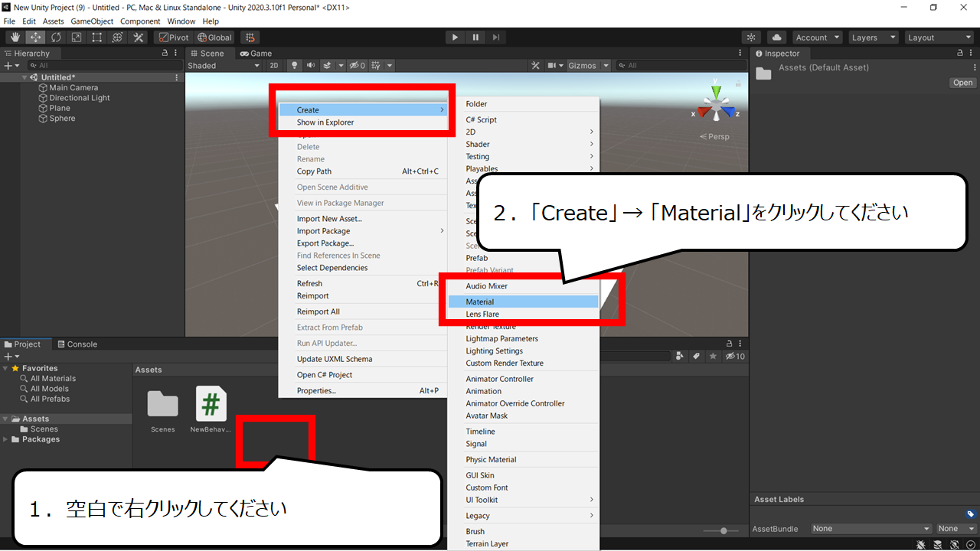The height and width of the screenshot is (551, 980).
Task: Open the Shaded draw mode dropdown
Action: click(224, 66)
